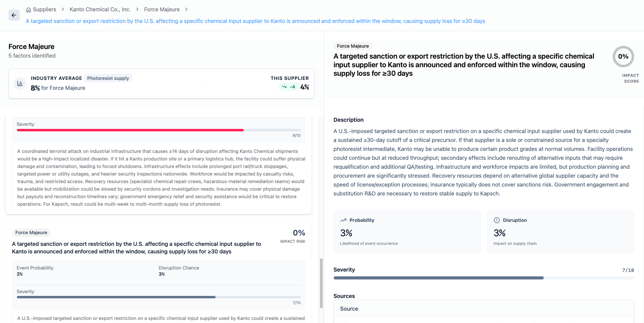This screenshot has width=644, height=323.
Task: Click the Source column header
Action: 349,309
